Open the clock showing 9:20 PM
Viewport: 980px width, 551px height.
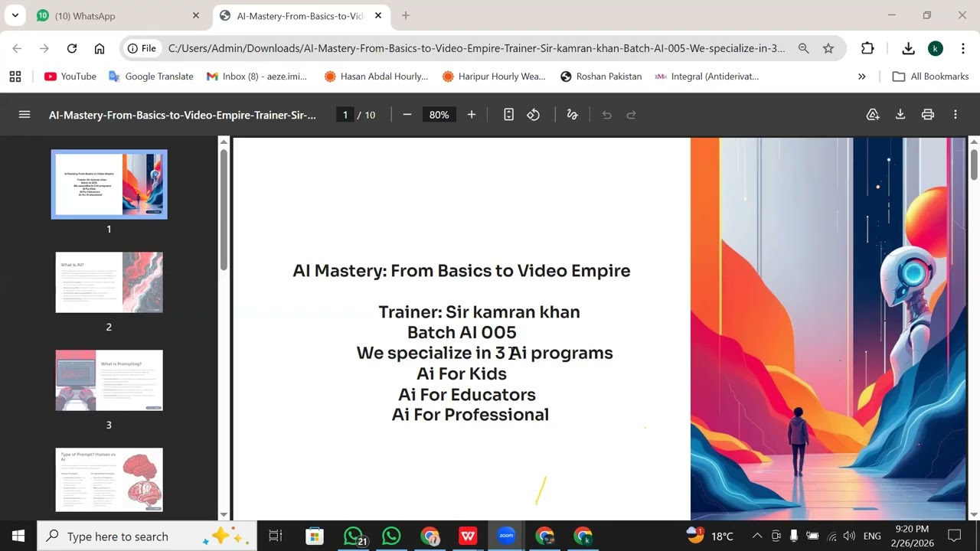pyautogui.click(x=912, y=536)
